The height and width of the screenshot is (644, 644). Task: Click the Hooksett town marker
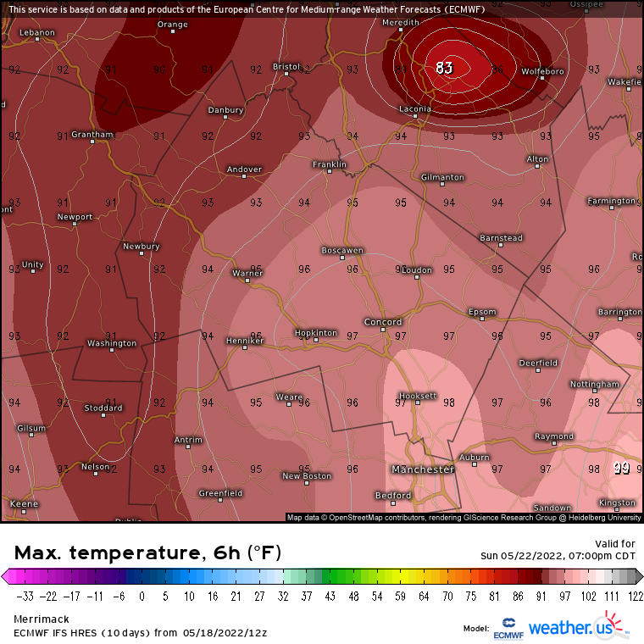(x=418, y=402)
